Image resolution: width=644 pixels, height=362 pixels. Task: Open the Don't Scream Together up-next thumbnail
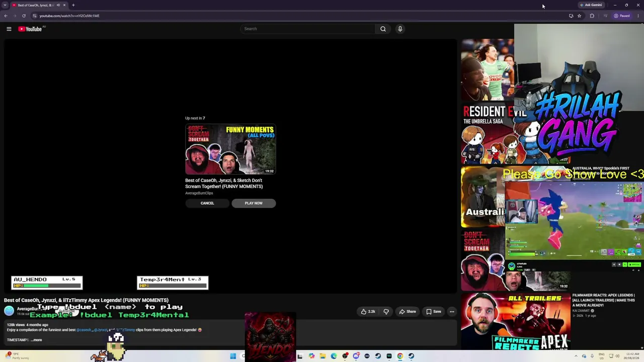(230, 149)
